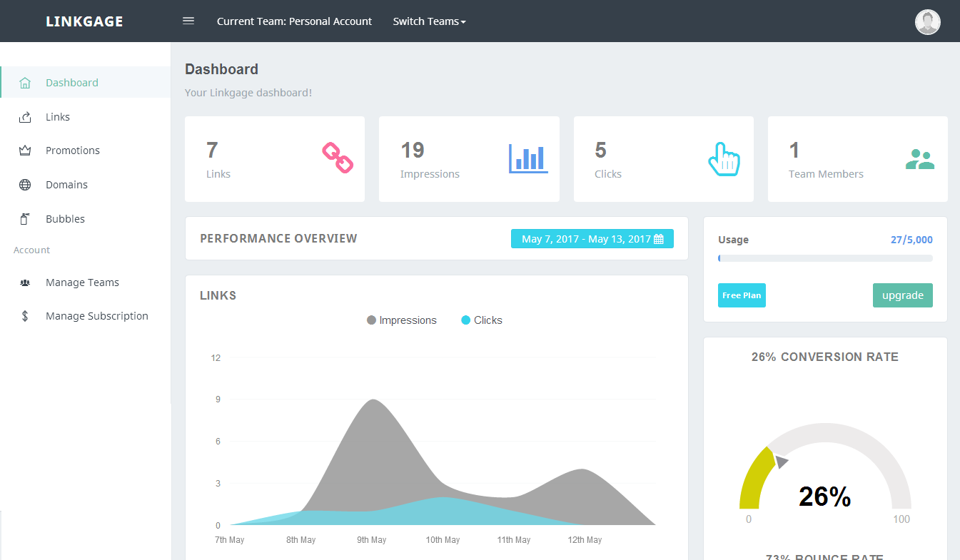Click the Links share icon in sidebar
Image resolution: width=960 pixels, height=560 pixels.
(25, 117)
